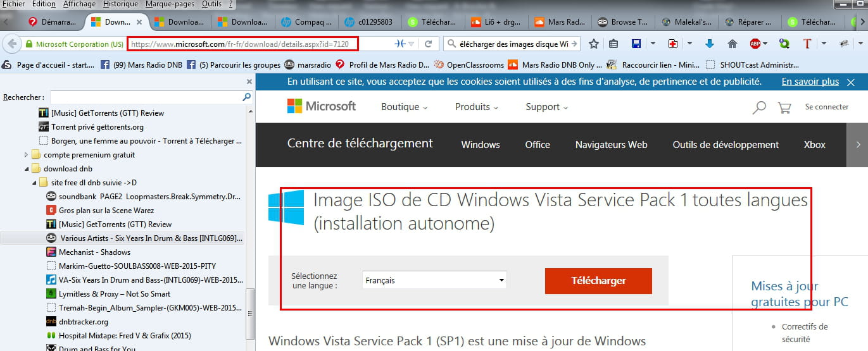This screenshot has height=351, width=868.
Task: Bookmark this page with the star icon
Action: coord(594,44)
